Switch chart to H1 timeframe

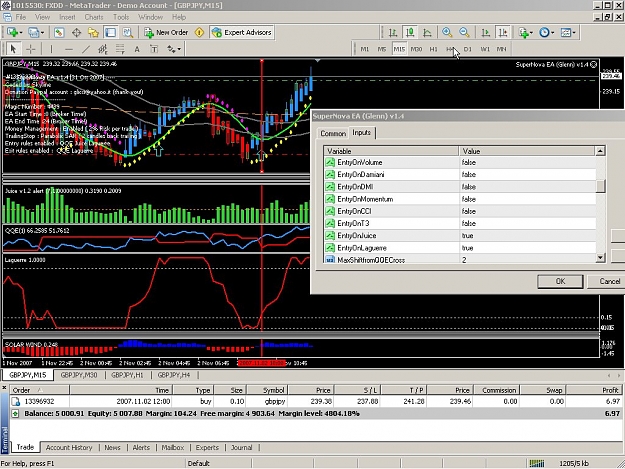point(433,49)
